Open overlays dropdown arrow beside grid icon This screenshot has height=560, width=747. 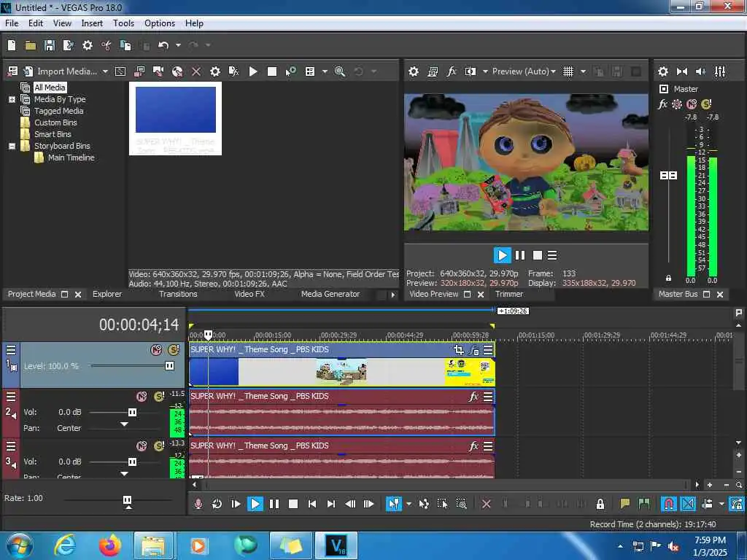click(x=583, y=71)
